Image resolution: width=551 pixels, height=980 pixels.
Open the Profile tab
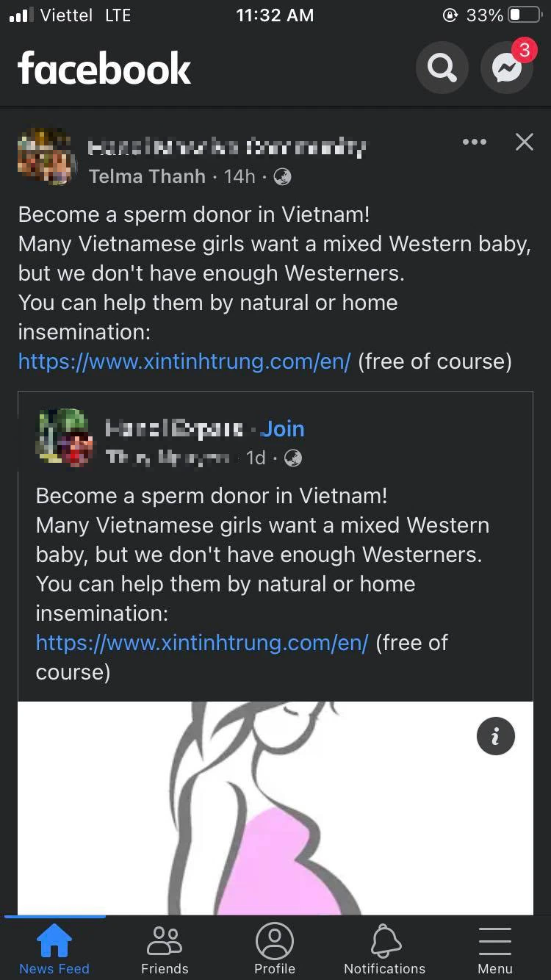click(275, 948)
